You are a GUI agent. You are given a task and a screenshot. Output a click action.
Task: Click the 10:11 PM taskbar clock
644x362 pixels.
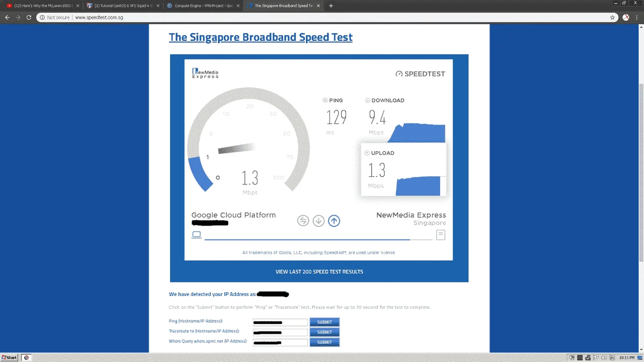click(627, 357)
